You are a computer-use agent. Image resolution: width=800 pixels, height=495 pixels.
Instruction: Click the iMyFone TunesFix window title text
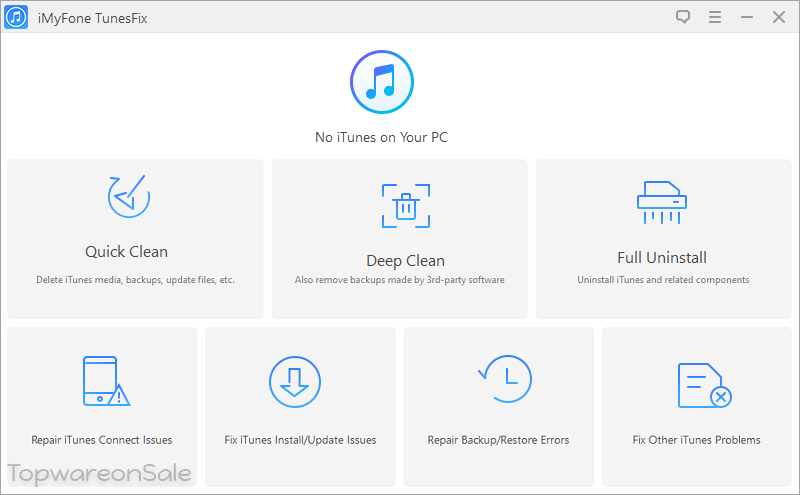pyautogui.click(x=92, y=18)
